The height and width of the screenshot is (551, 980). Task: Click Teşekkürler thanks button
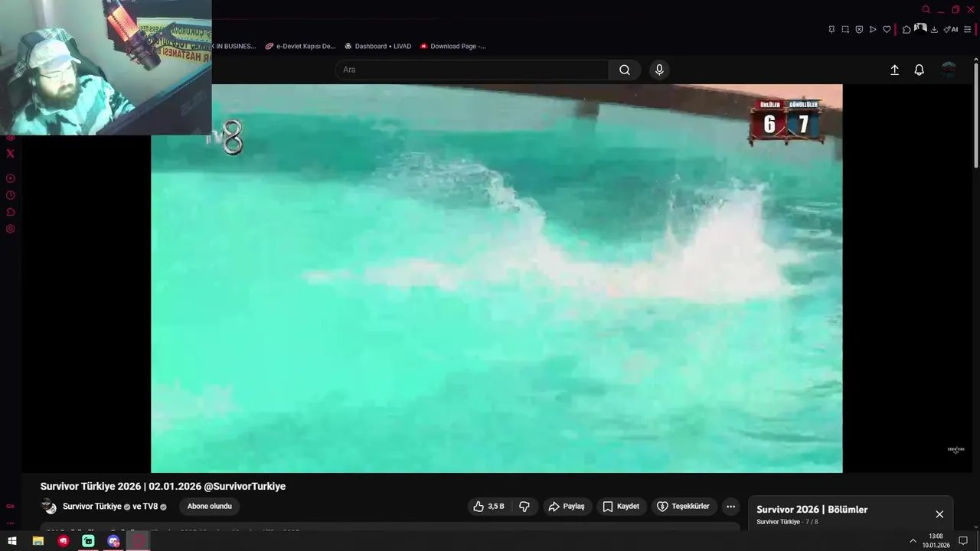point(684,507)
